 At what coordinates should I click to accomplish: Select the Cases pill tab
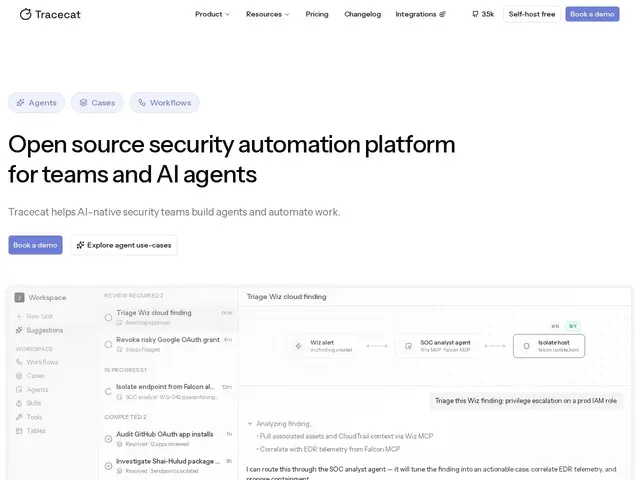(x=97, y=103)
